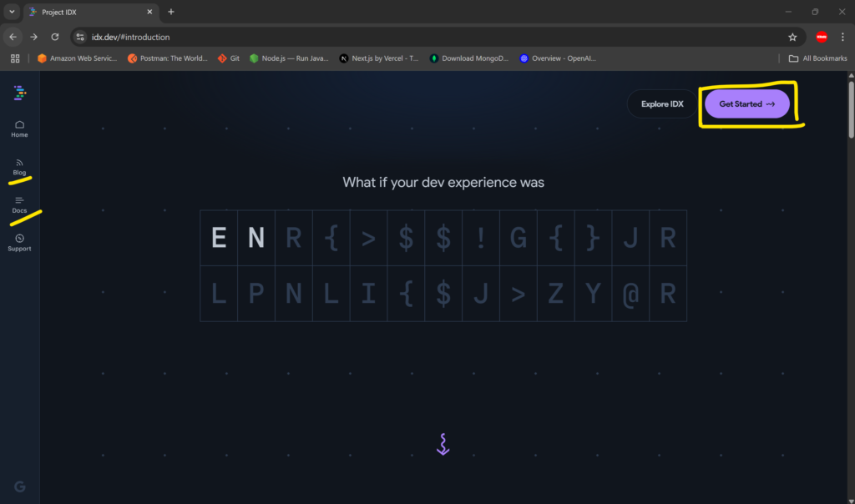Click the highlighted letter E tile

tap(219, 238)
